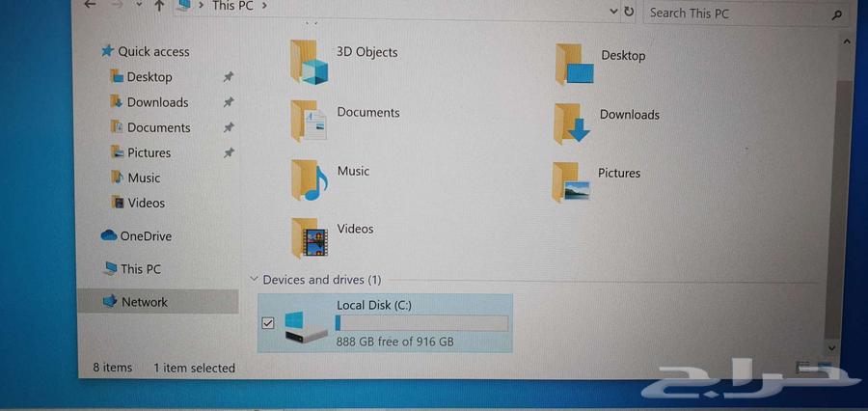
Task: Click the "8 items" status bar text
Action: pos(113,368)
